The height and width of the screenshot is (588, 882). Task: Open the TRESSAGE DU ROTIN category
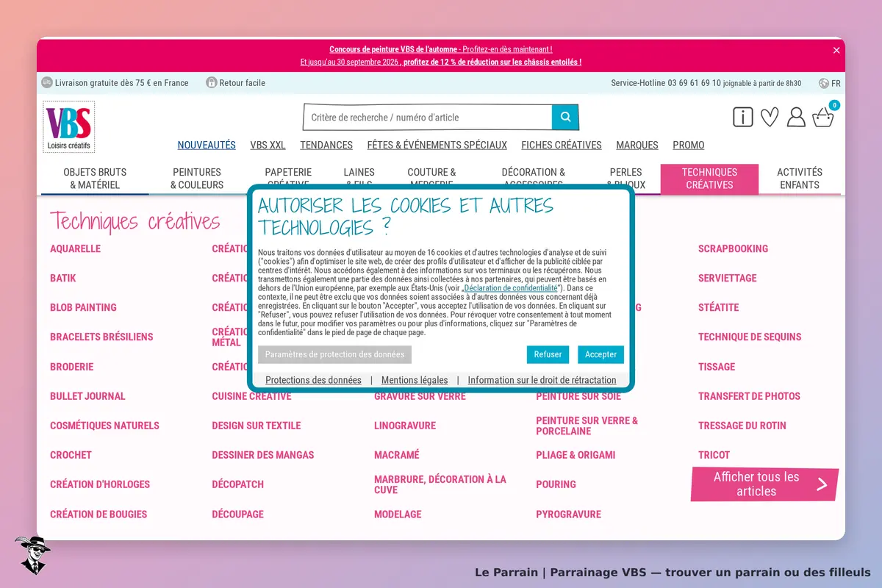[742, 426]
